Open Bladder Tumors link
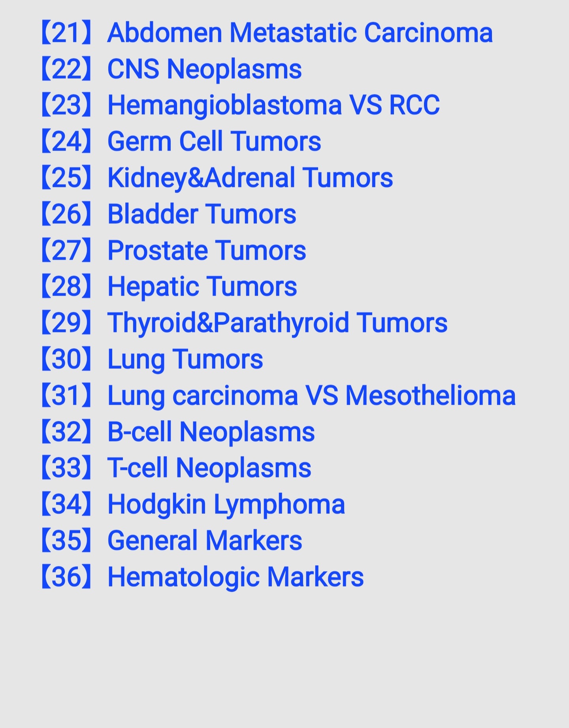This screenshot has height=728, width=569. [x=202, y=214]
